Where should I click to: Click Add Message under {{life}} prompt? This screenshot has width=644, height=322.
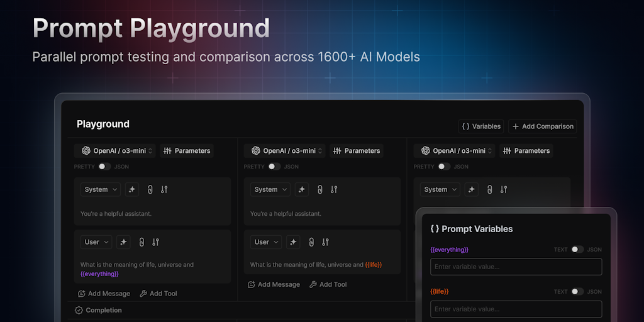[274, 284]
